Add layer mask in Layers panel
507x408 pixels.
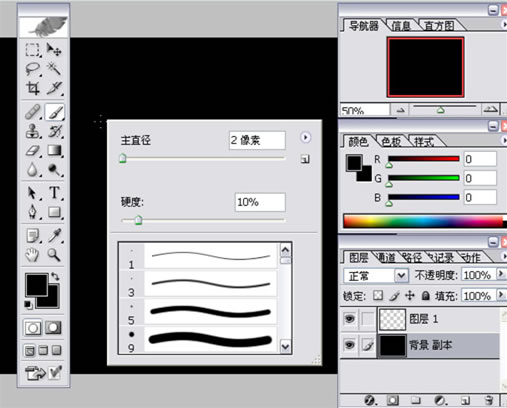[393, 400]
